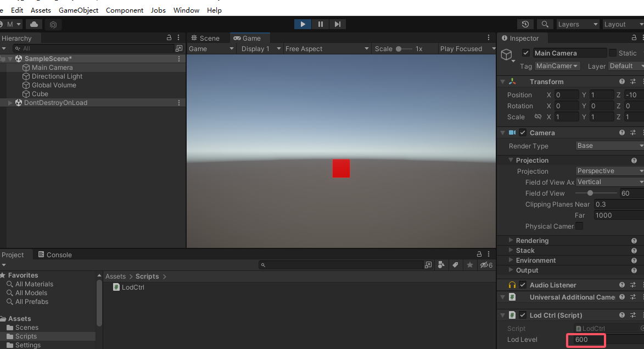Click the Camera component help icon

click(622, 133)
